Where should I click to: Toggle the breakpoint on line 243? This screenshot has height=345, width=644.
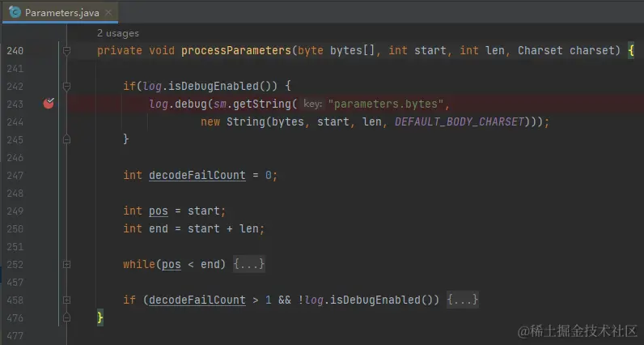[49, 103]
